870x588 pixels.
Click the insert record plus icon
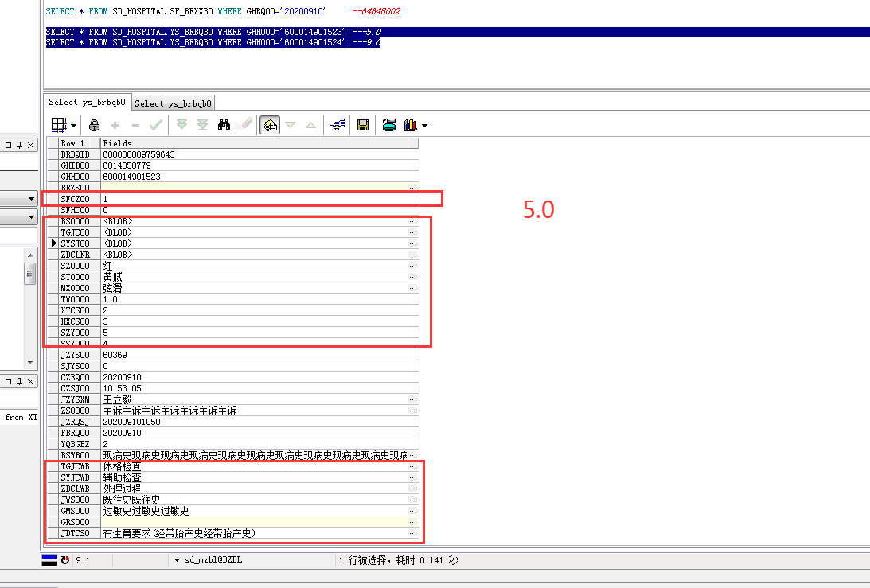click(115, 126)
